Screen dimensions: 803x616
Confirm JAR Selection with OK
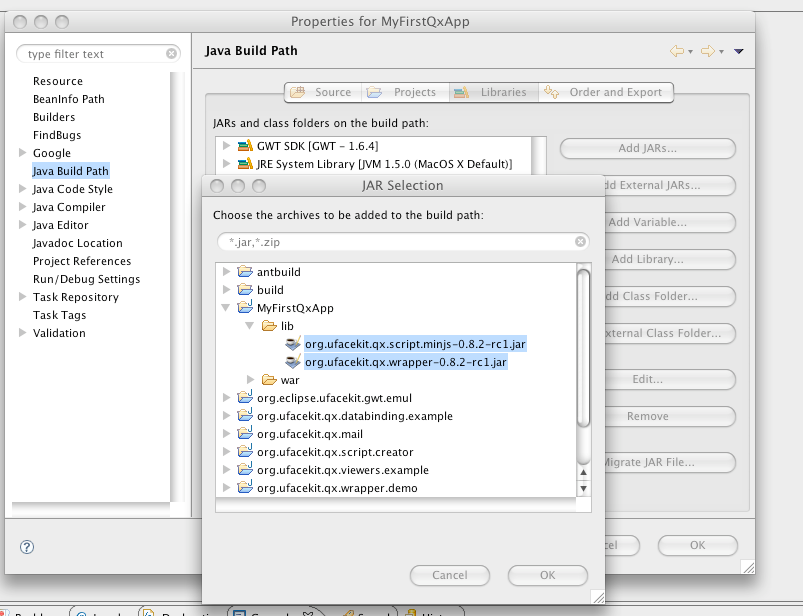(x=547, y=575)
